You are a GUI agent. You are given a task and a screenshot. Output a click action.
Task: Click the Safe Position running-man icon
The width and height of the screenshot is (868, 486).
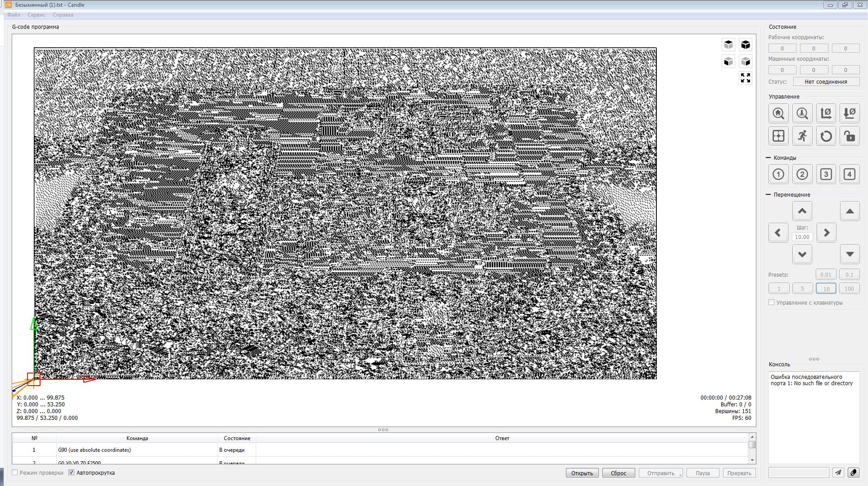(x=802, y=136)
